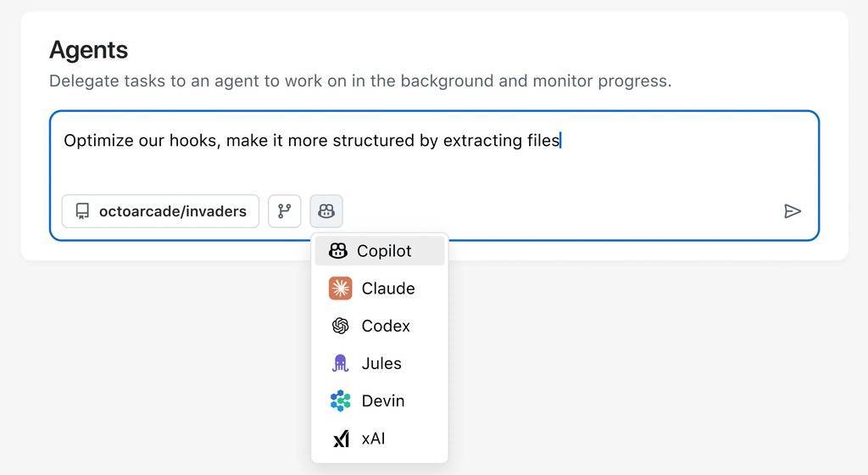Select Copilot from the agent menu

(x=384, y=251)
